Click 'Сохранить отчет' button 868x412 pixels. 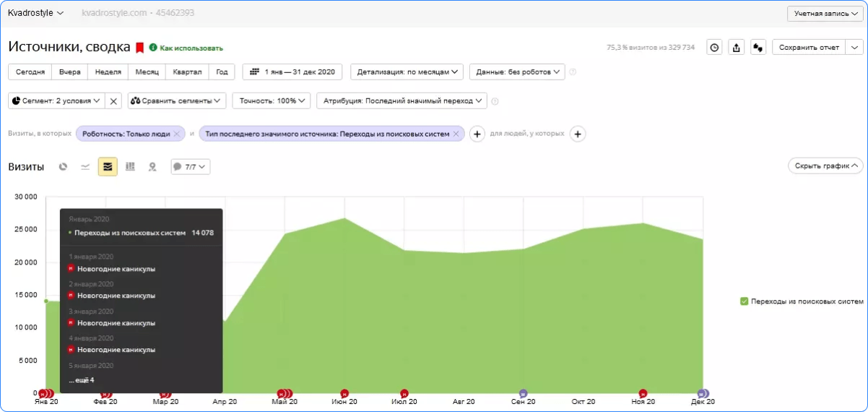[x=809, y=47]
